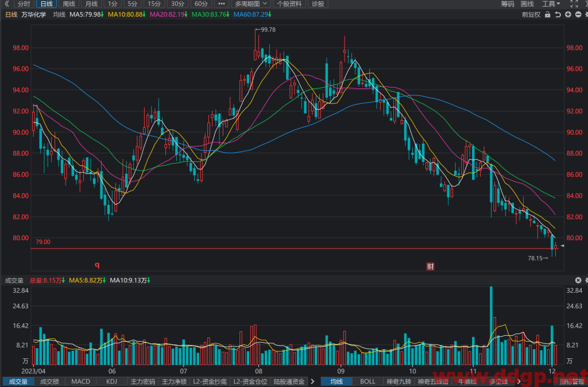The width and height of the screenshot is (588, 387).
Task: Click the 均线 moving average label
Action: pyautogui.click(x=59, y=14)
